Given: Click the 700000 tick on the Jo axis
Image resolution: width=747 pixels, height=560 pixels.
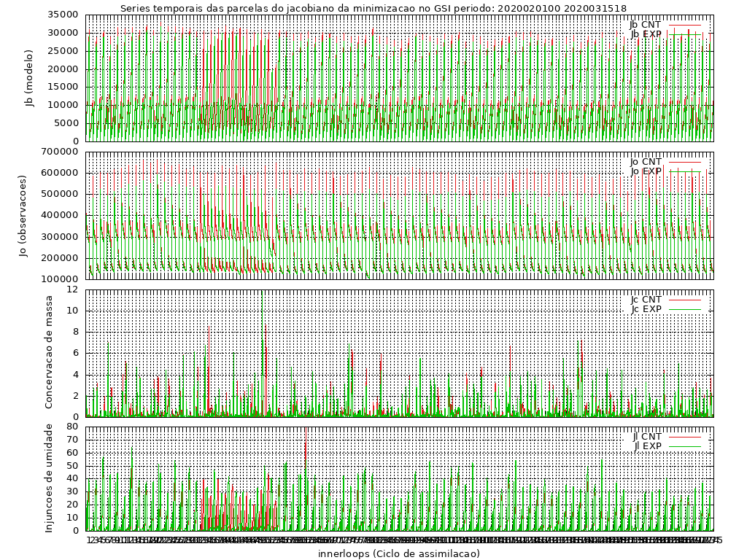Looking at the screenshot, I should click(x=60, y=152).
